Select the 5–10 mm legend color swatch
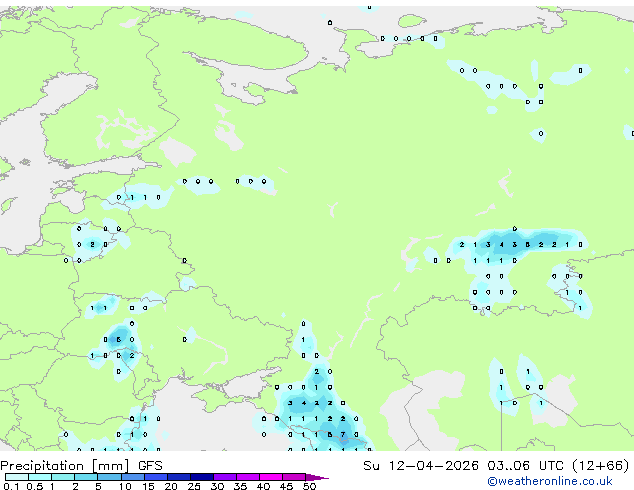The image size is (634, 490). point(109,477)
